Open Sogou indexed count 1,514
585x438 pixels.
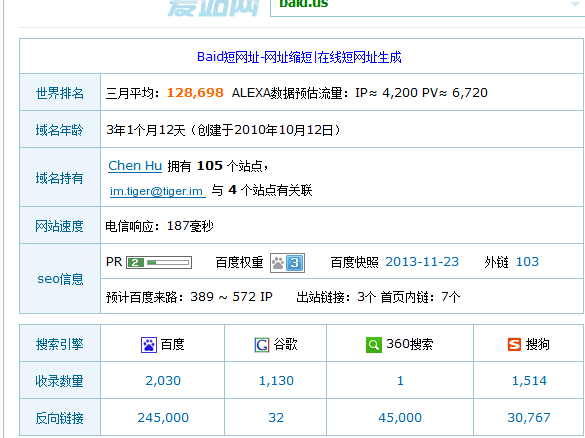point(529,381)
